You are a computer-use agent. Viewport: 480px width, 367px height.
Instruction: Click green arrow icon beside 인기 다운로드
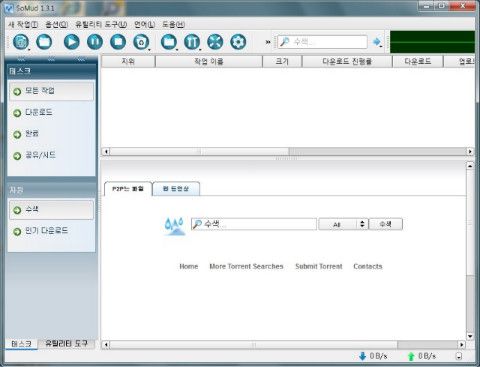point(17,232)
